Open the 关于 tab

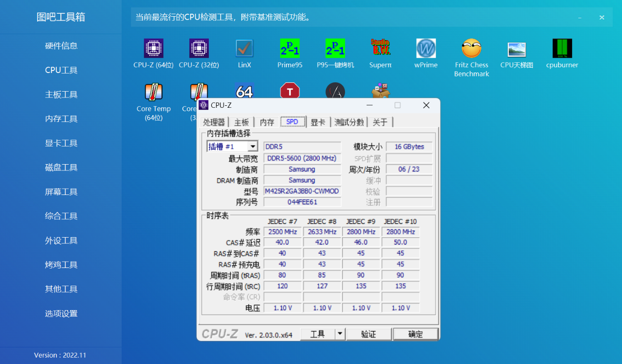[x=380, y=122]
